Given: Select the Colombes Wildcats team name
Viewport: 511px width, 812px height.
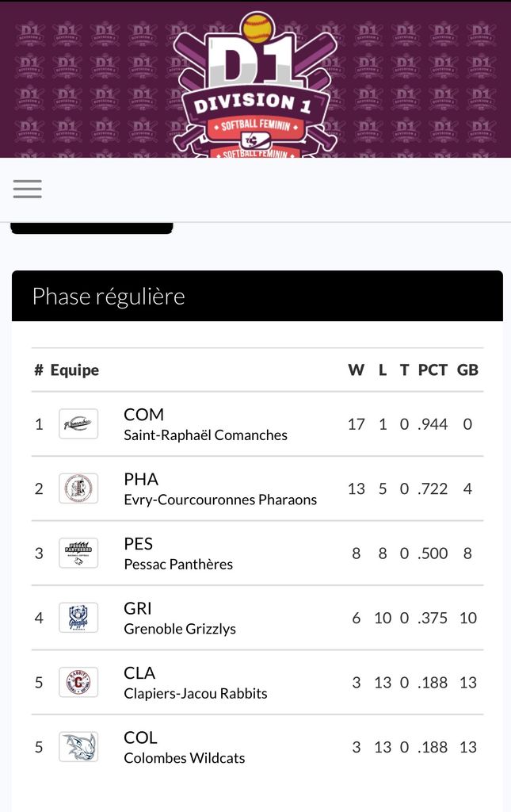Looking at the screenshot, I should pos(185,758).
